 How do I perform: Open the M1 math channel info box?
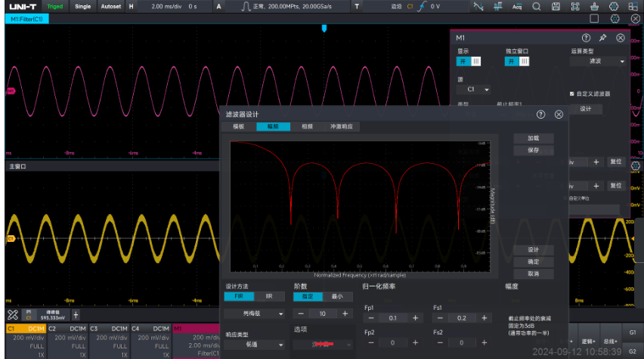197,341
